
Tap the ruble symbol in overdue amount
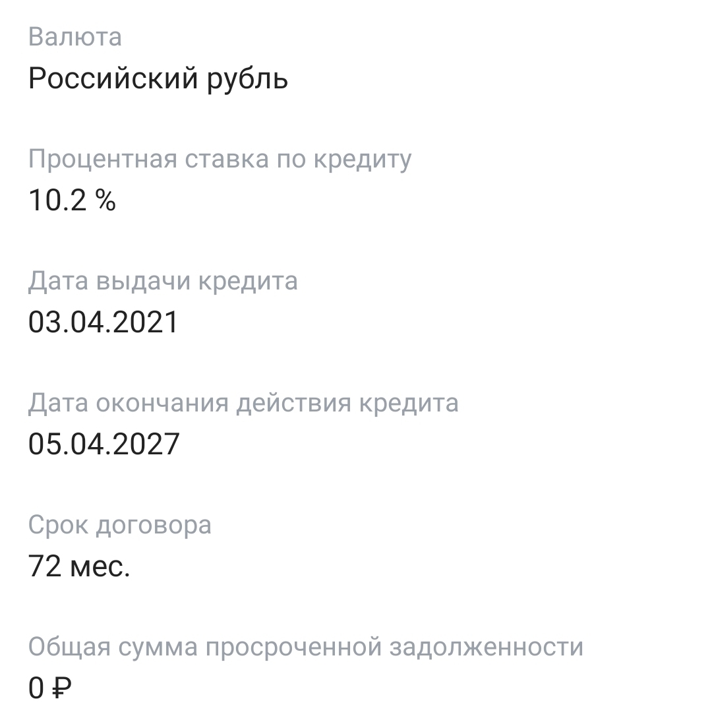(61, 688)
